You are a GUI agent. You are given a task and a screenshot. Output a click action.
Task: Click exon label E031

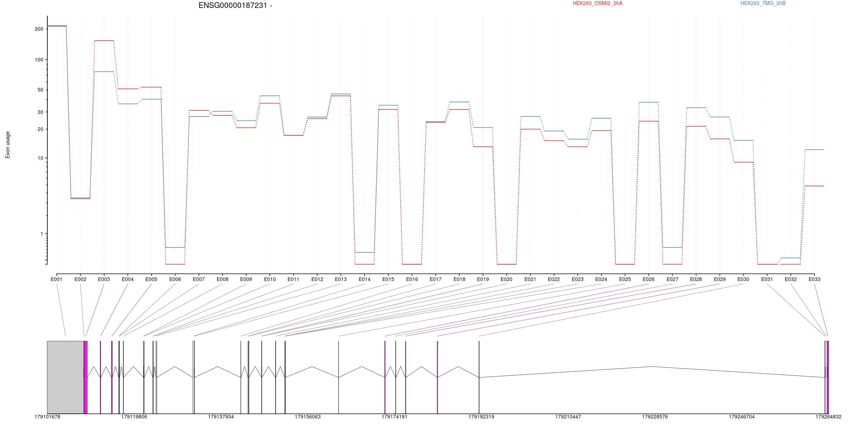point(767,279)
